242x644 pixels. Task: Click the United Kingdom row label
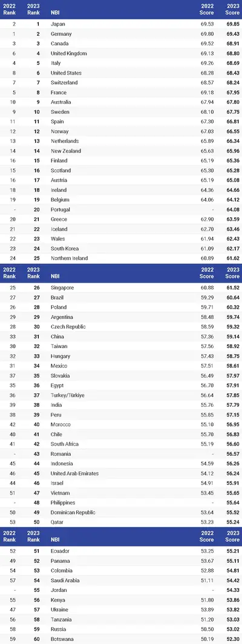point(68,53)
